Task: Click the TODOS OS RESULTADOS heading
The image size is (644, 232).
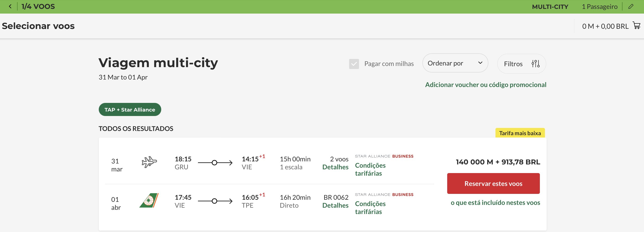Action: pyautogui.click(x=136, y=129)
